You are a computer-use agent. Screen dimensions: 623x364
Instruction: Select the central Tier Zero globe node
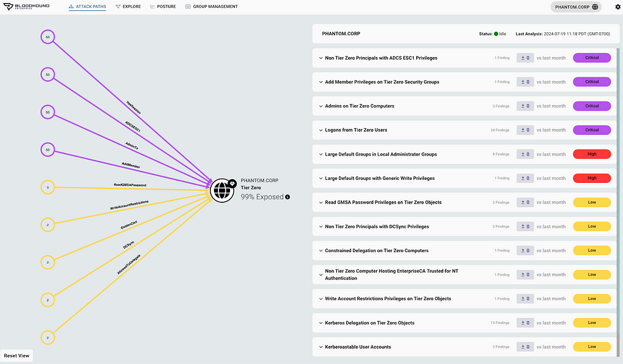(x=221, y=191)
